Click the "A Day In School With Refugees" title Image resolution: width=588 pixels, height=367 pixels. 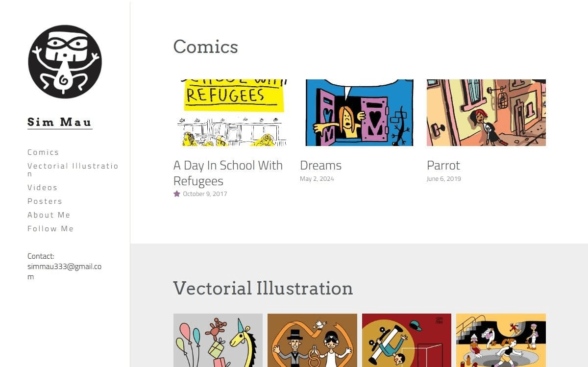pyautogui.click(x=228, y=172)
